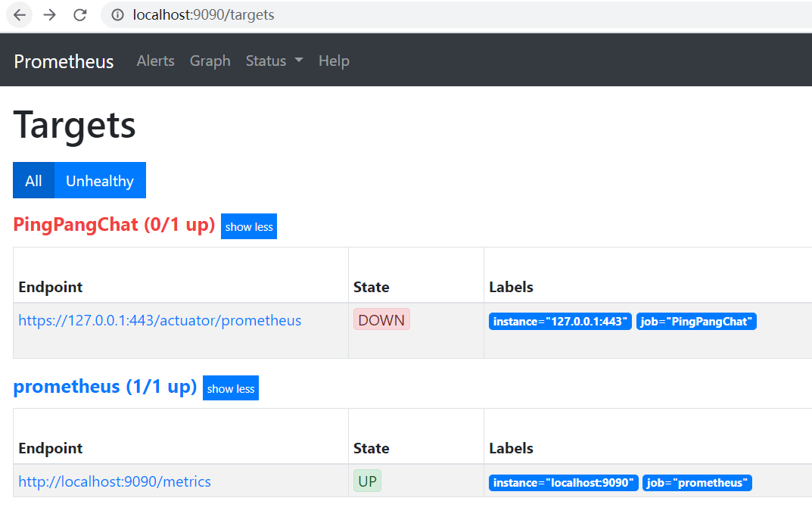Reload the page with refresh icon
Screen dimensions: 812x523
(x=79, y=15)
